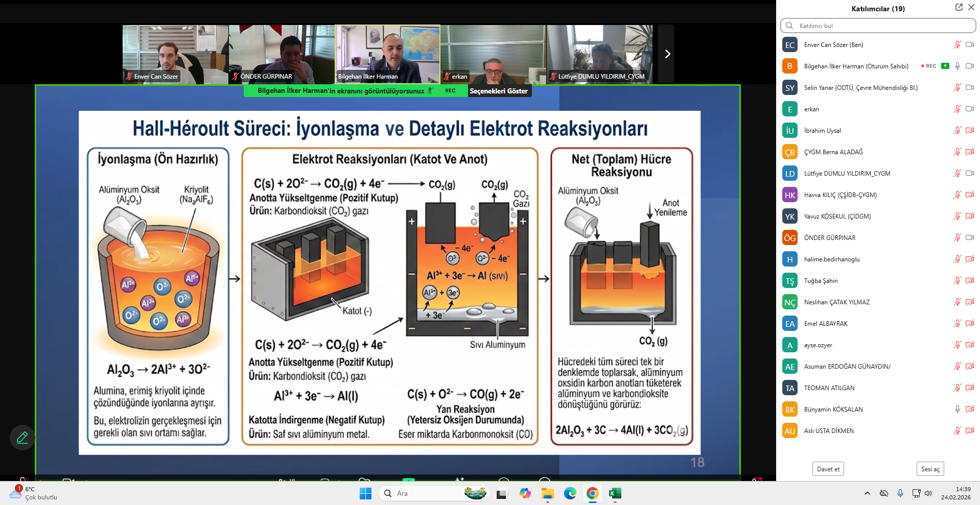The image size is (980, 505).
Task: Open Google Chrome from the taskbar
Action: 592,493
